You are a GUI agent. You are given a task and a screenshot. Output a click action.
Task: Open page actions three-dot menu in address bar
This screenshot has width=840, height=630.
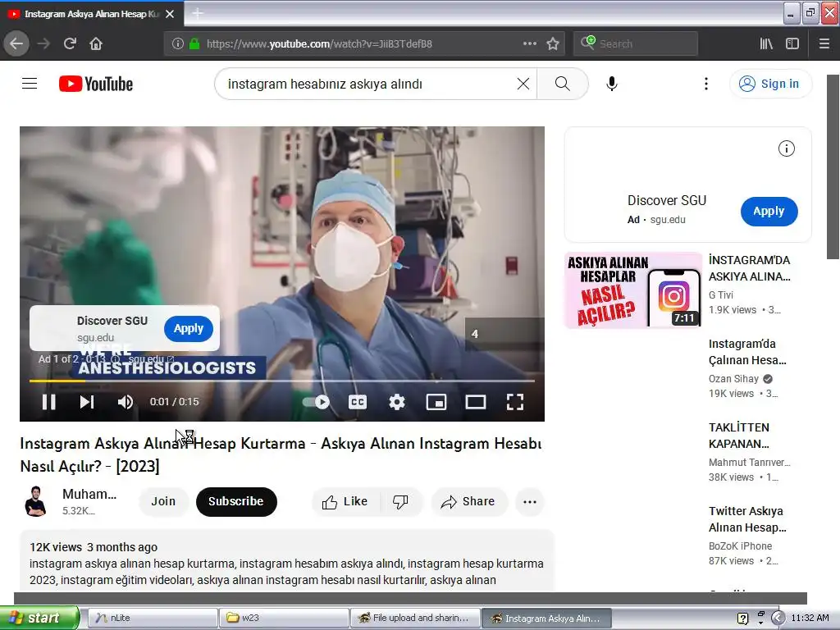[x=529, y=43]
